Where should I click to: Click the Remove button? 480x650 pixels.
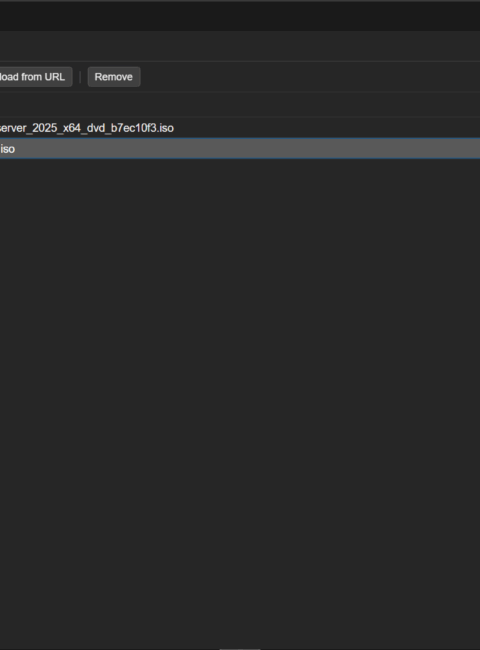pyautogui.click(x=114, y=77)
